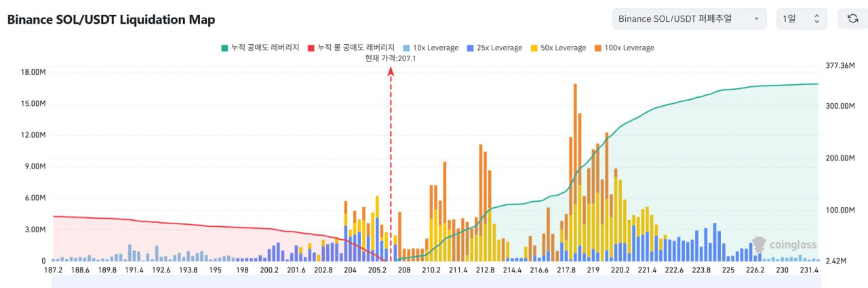This screenshot has height=288, width=868.
Task: Click the refresh icon button
Action: [852, 18]
